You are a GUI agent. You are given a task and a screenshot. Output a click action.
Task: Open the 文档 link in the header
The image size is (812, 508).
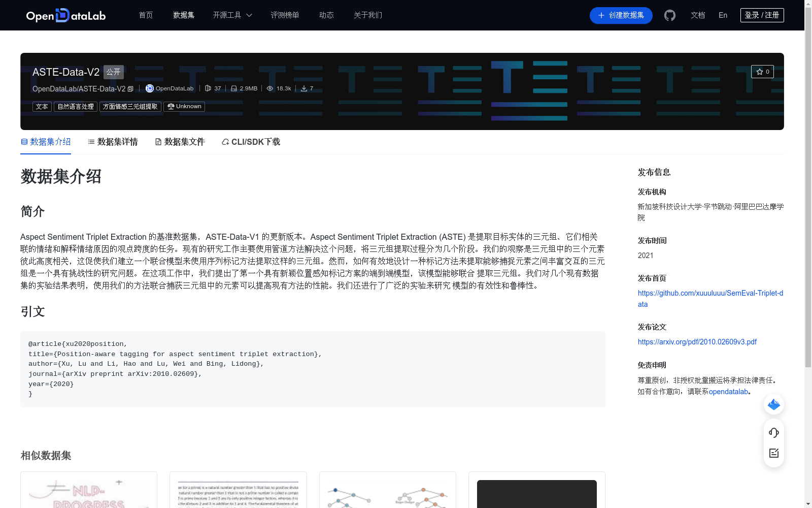[x=698, y=15]
